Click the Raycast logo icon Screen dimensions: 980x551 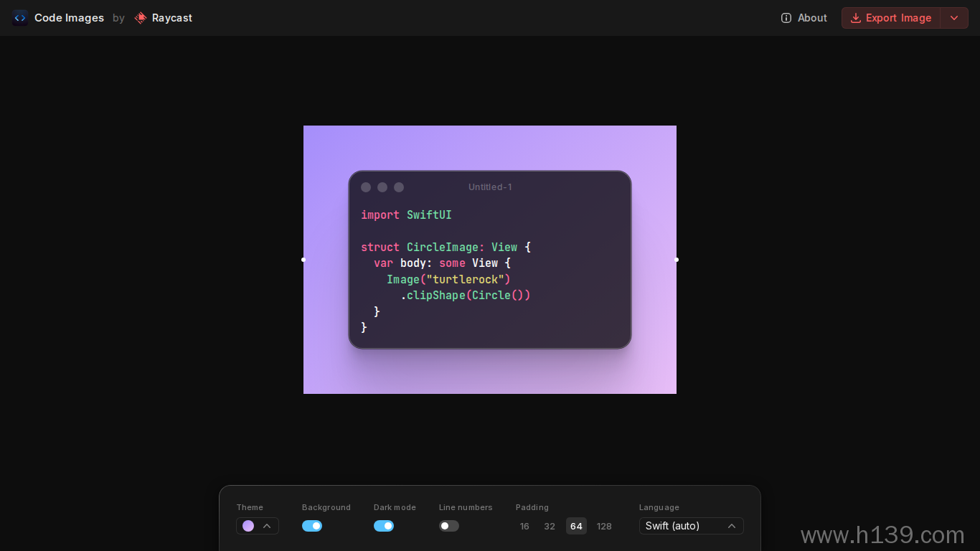141,18
